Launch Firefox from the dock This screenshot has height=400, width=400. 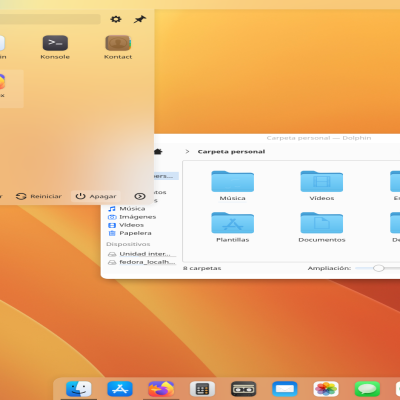pyautogui.click(x=161, y=389)
